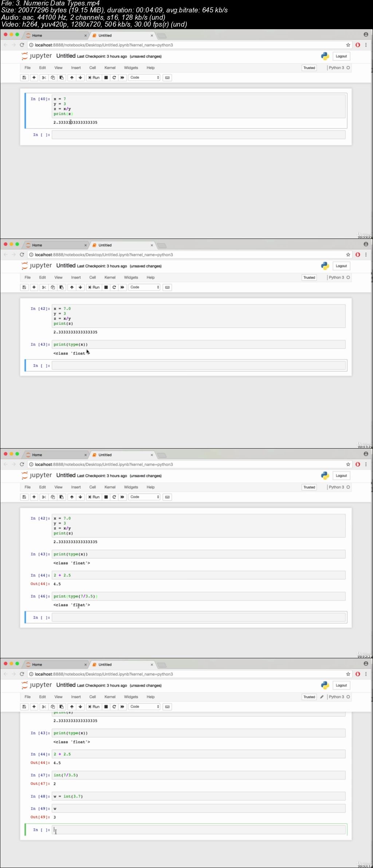Open Code dropdown in In [46] frame
The height and width of the screenshot is (868, 373).
tap(144, 497)
